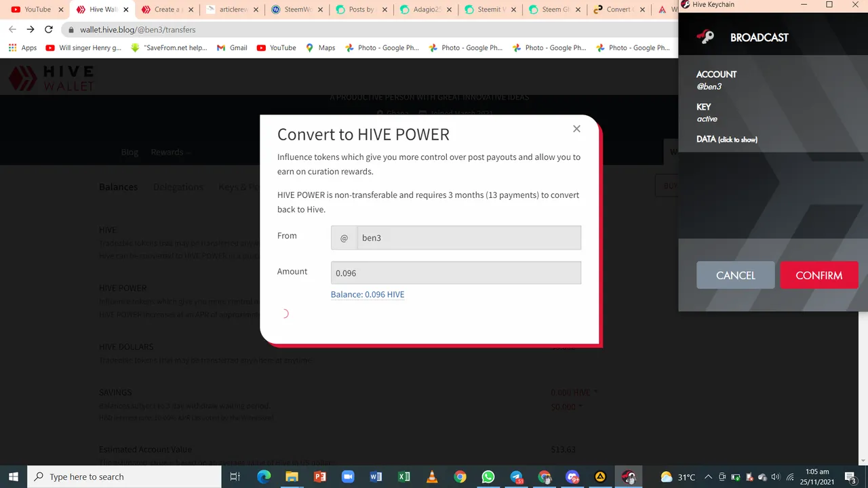Click the Type here to search box
This screenshot has width=868, height=488.
(x=124, y=476)
